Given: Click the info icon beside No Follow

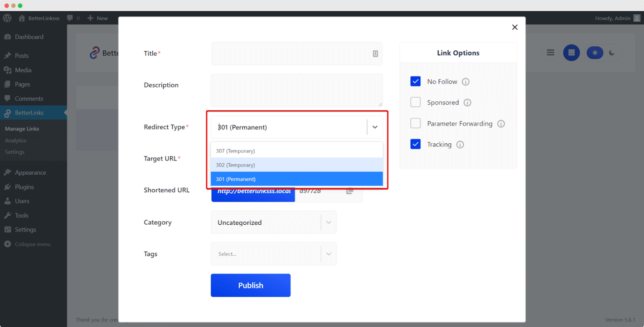Looking at the screenshot, I should click(465, 82).
